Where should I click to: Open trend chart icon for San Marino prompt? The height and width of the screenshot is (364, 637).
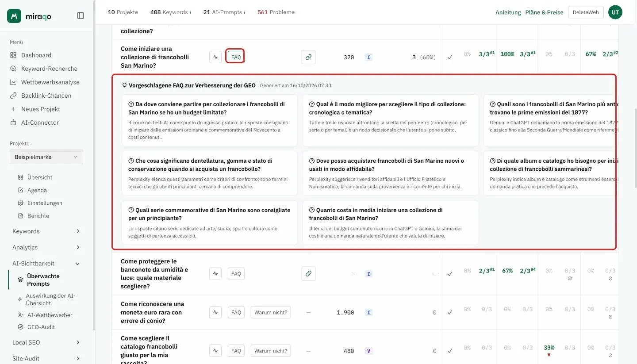click(215, 57)
